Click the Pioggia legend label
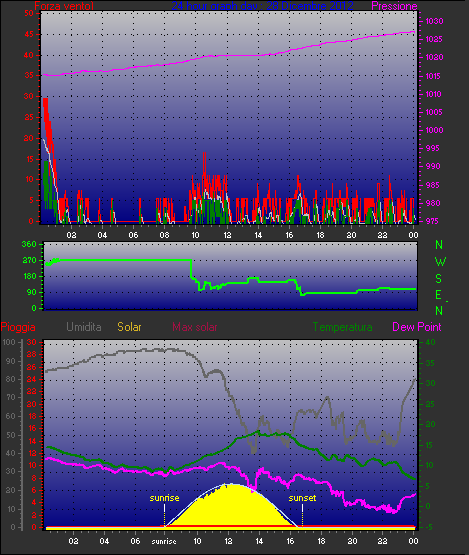The image size is (469, 555). pos(18,327)
